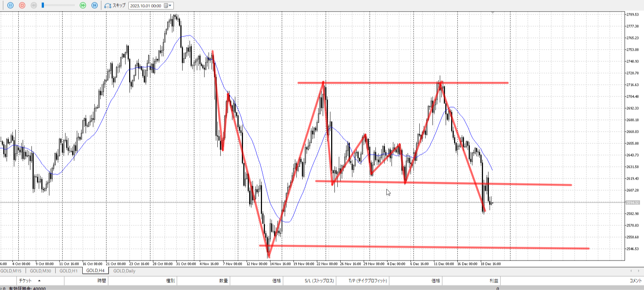Click the スキップ (skip) button
The height and width of the screenshot is (290, 644).
click(x=115, y=5)
